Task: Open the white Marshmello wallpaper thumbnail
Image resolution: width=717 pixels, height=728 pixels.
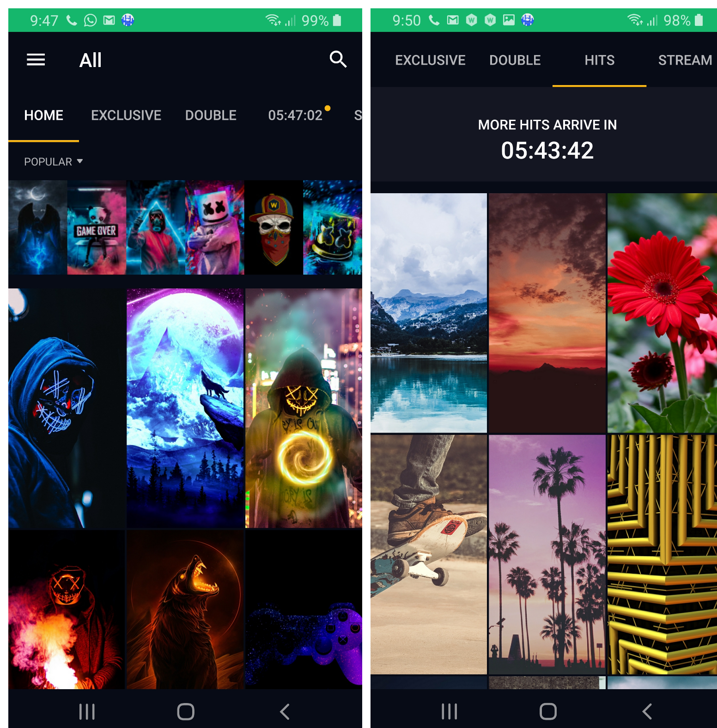Action: pyautogui.click(x=214, y=227)
